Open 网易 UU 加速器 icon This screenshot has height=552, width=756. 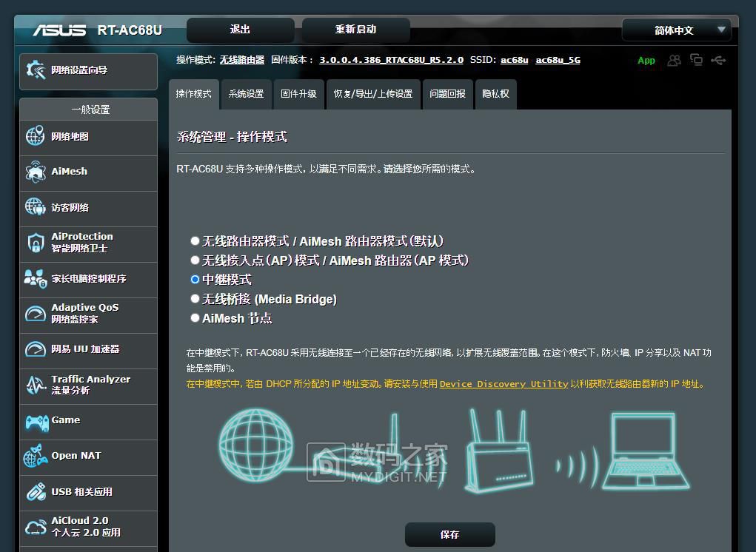pos(36,349)
